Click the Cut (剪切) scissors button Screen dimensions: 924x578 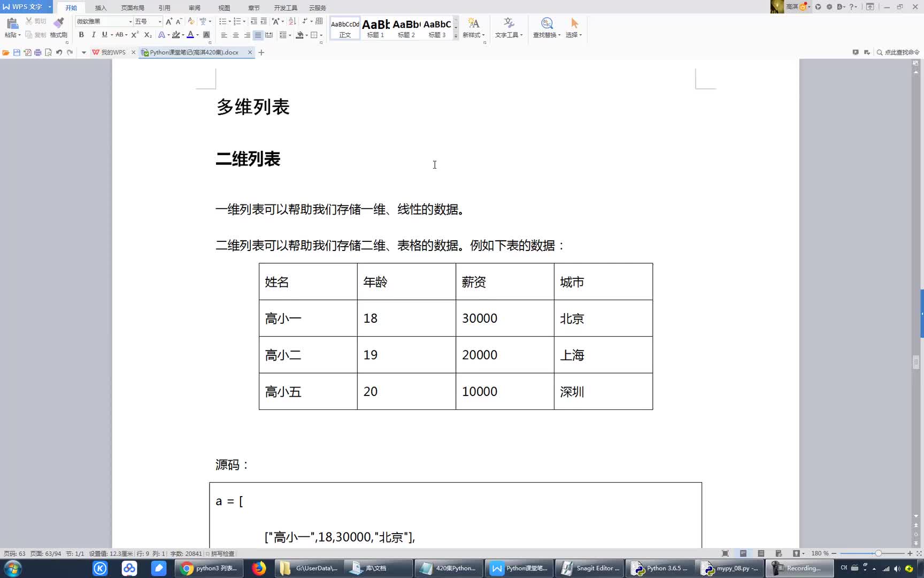(x=35, y=21)
